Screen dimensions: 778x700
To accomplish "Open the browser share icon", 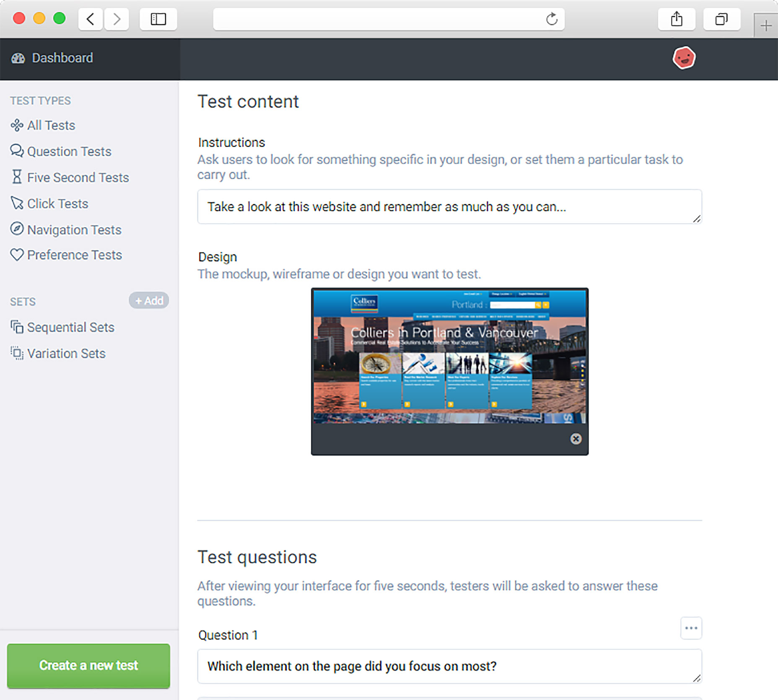I will 677,19.
